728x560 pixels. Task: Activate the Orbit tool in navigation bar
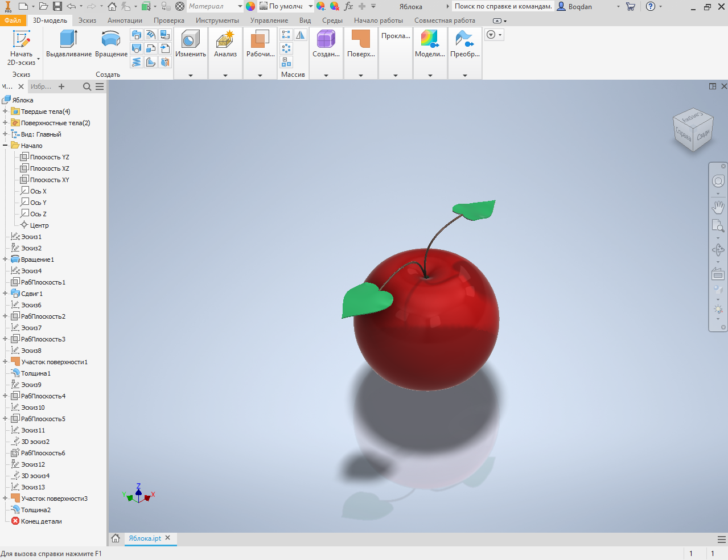click(x=718, y=250)
